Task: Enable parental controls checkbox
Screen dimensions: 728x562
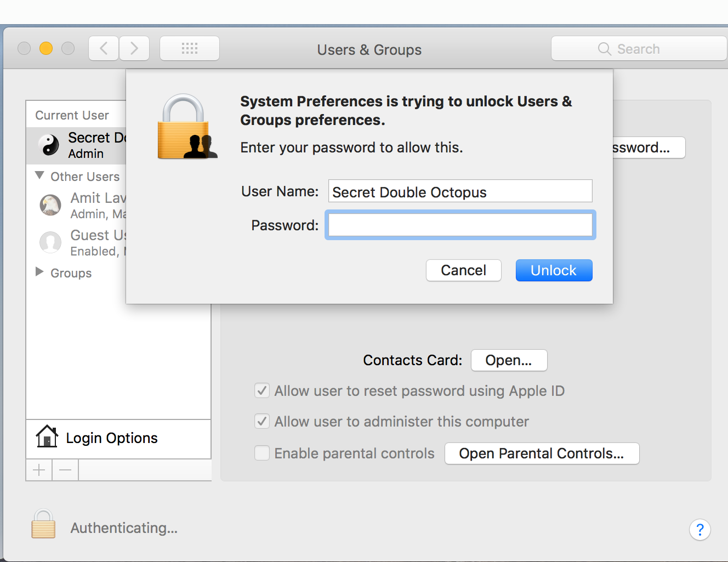Action: (262, 453)
